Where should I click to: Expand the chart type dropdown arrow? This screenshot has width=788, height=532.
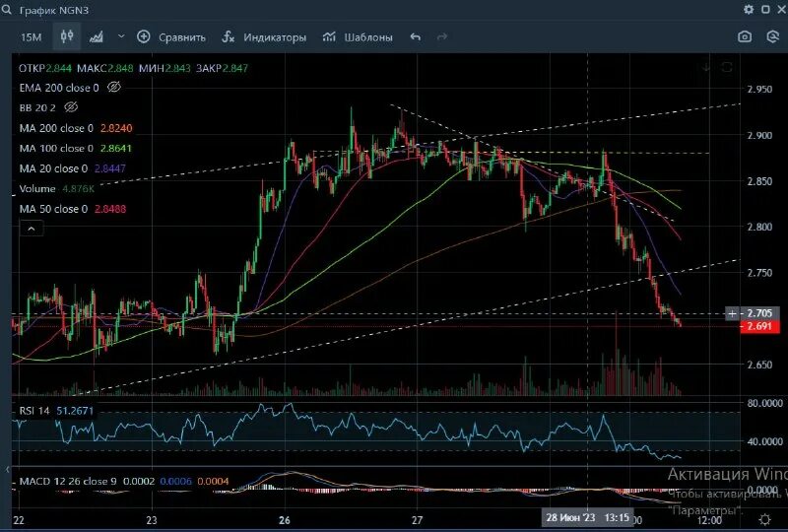point(121,36)
